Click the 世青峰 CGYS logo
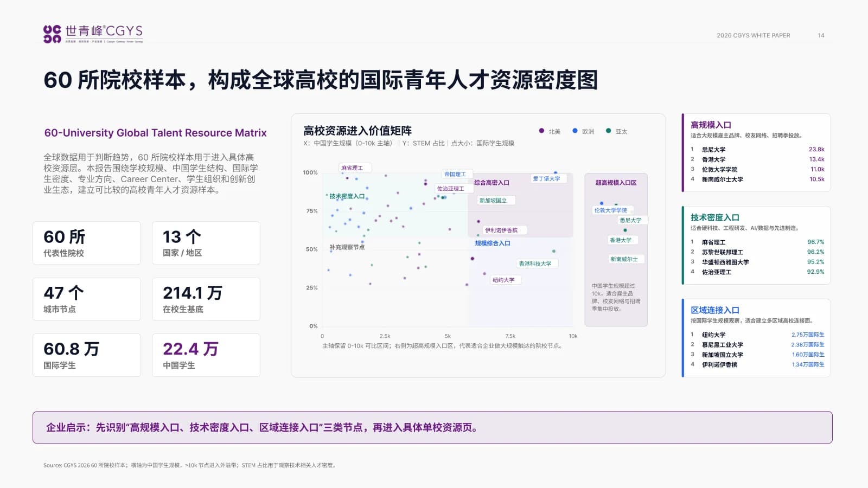868x488 pixels. click(93, 34)
